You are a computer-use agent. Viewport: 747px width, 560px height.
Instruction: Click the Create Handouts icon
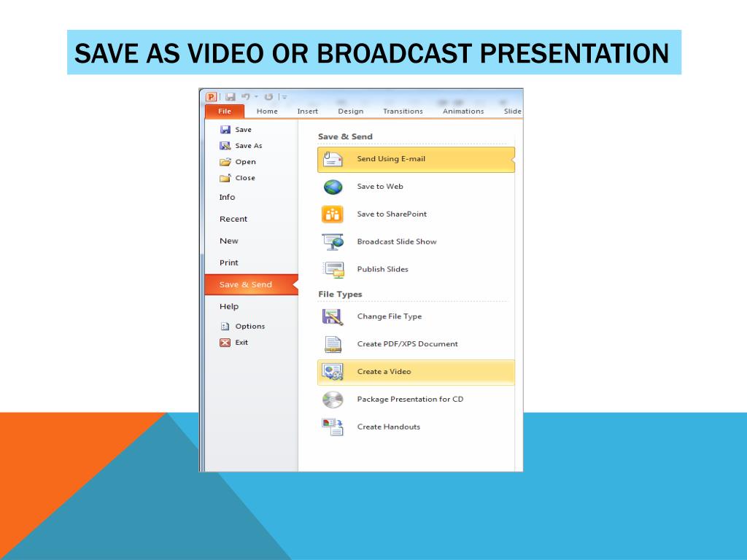pyautogui.click(x=333, y=427)
